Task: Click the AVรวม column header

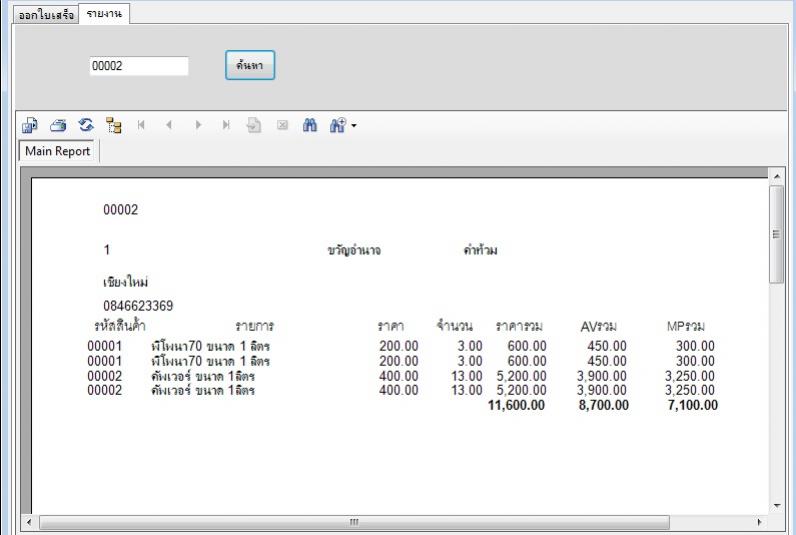Action: pos(599,326)
